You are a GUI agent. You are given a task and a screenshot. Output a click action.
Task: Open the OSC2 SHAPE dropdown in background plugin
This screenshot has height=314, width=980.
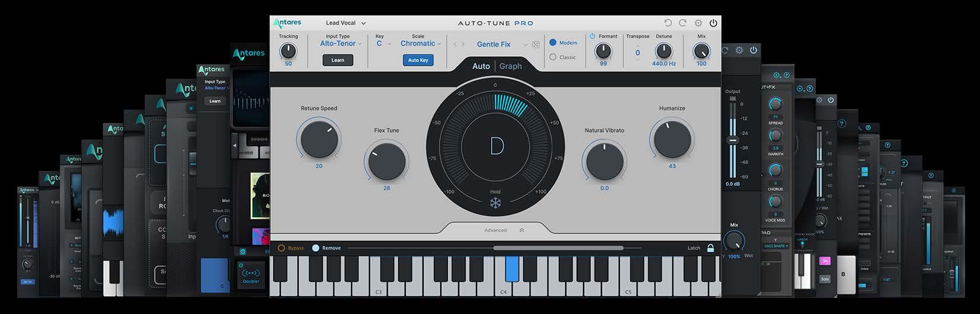tap(776, 246)
